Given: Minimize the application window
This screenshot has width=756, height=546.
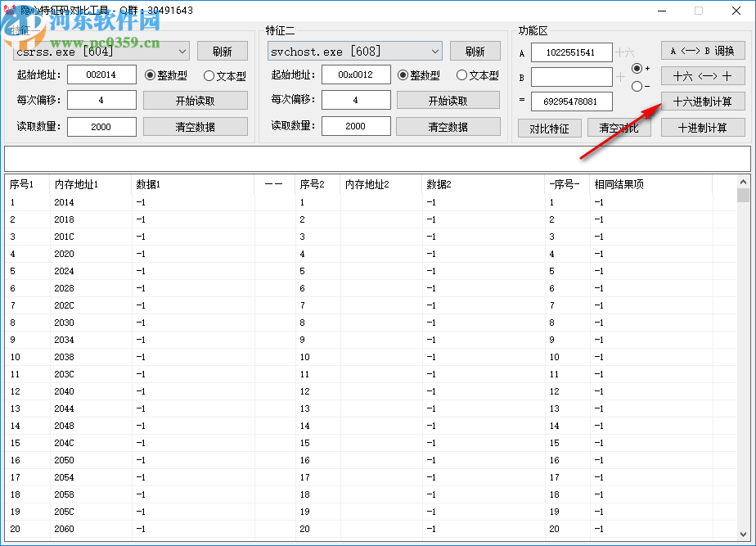Looking at the screenshot, I should pos(662,11).
